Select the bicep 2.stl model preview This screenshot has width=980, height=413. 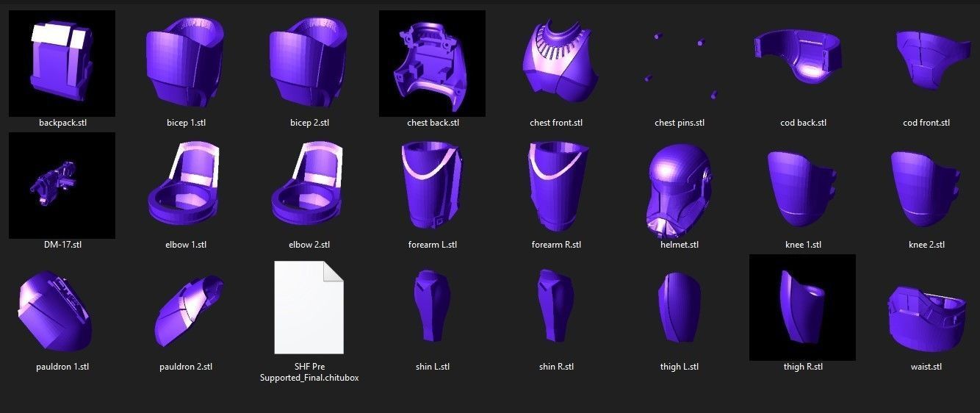(x=309, y=63)
